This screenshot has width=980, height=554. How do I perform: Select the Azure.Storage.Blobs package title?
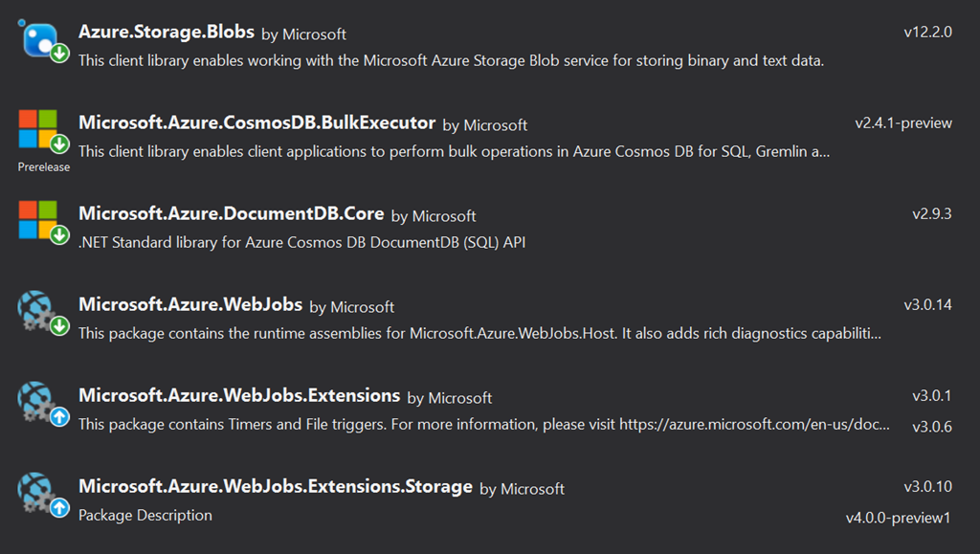pyautogui.click(x=167, y=32)
